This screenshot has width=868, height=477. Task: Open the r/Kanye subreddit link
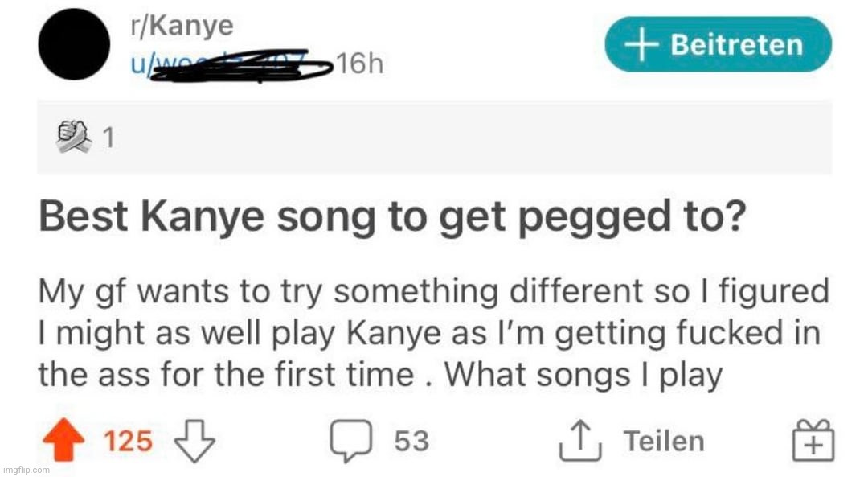pos(182,26)
